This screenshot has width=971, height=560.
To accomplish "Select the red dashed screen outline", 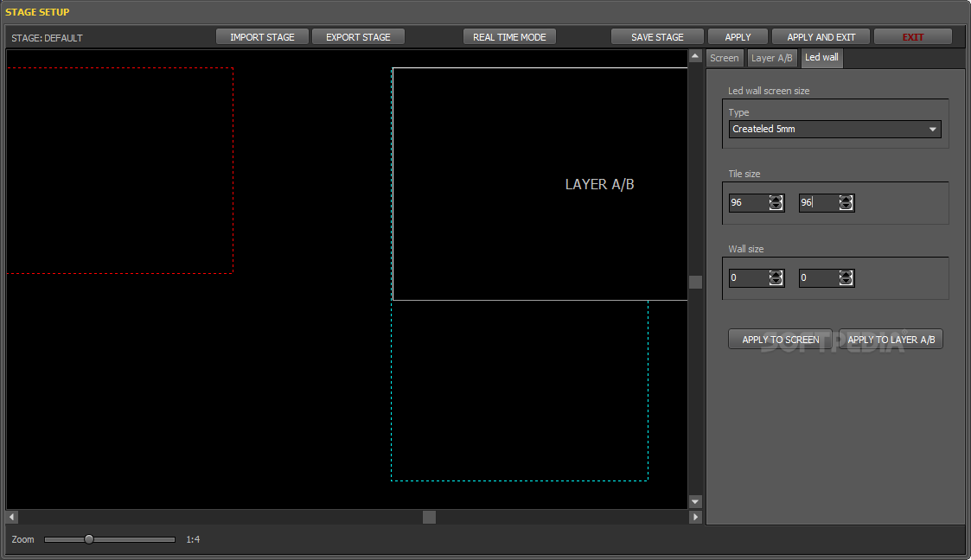I will click(x=119, y=170).
